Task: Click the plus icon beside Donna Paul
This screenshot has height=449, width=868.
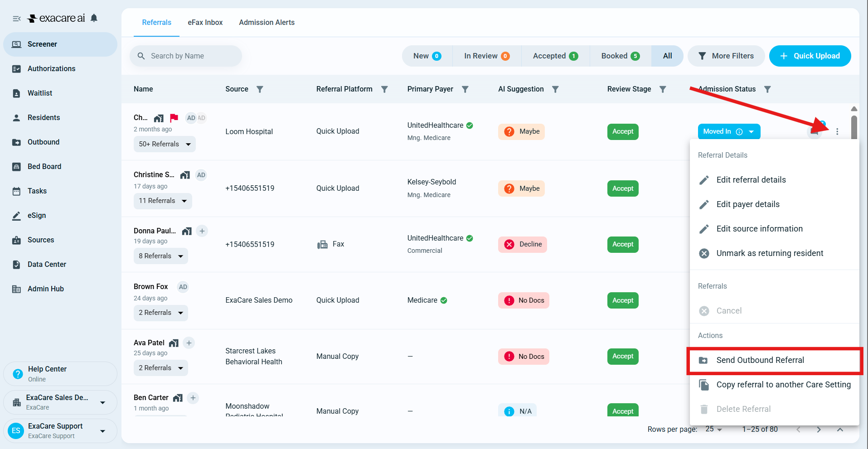Action: click(202, 231)
